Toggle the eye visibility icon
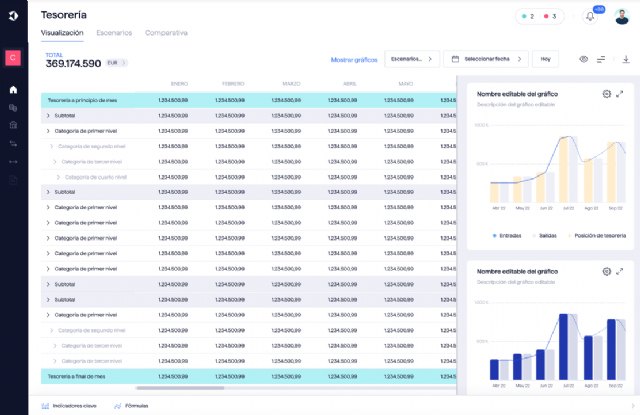Screen dimensions: 640x415 coord(583,59)
